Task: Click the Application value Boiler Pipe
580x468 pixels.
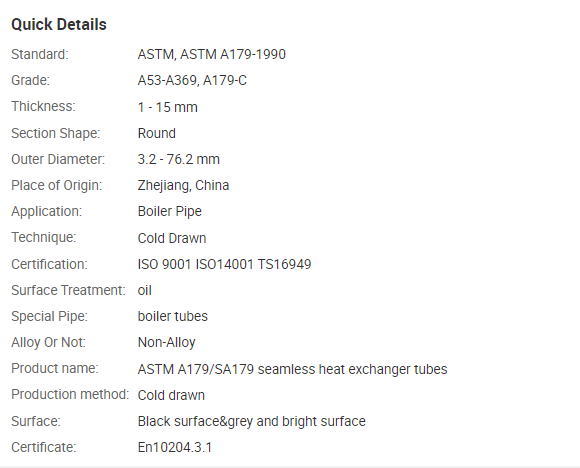Action: (169, 211)
